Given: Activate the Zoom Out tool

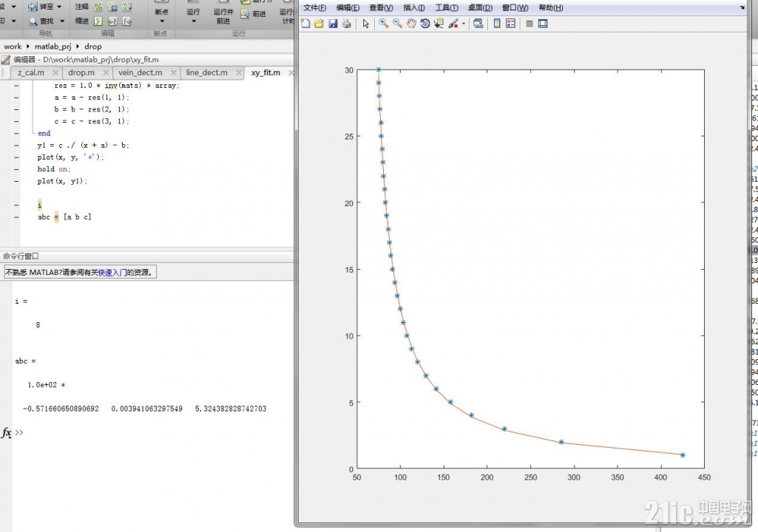Looking at the screenshot, I should click(x=397, y=23).
